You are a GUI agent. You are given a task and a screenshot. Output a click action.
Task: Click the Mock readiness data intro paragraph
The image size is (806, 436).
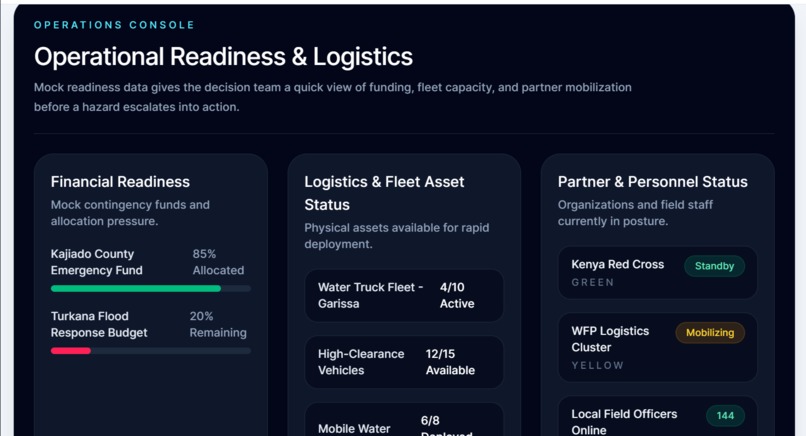click(333, 97)
